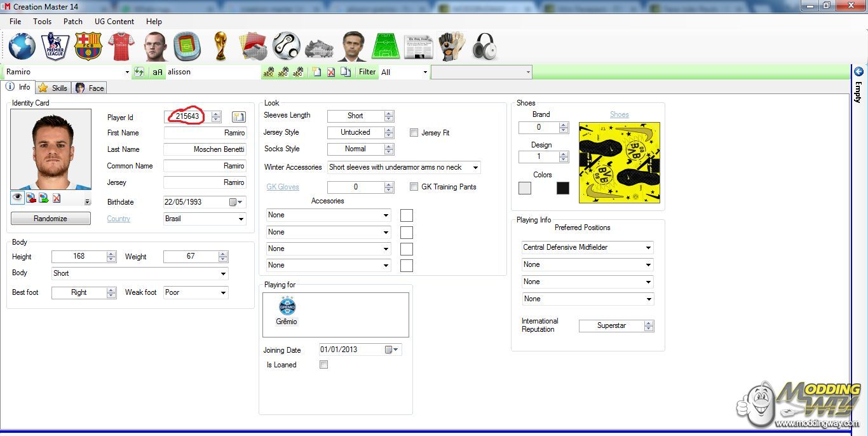This screenshot has height=436, width=868.
Task: Click the International Reputation Superstar stepper
Action: (649, 325)
